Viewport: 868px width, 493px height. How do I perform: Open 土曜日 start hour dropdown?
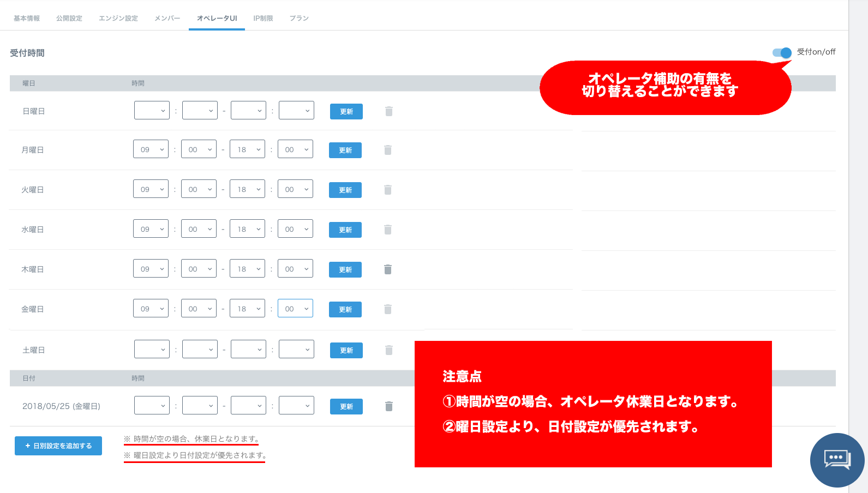(x=152, y=349)
